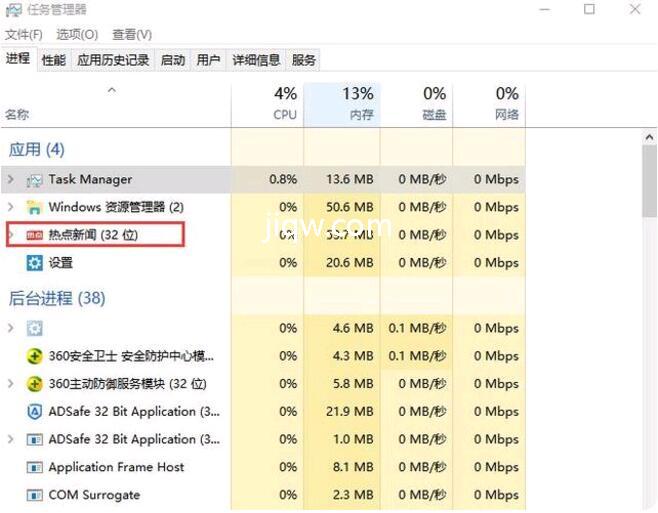Open the 启动 tab

(173, 60)
